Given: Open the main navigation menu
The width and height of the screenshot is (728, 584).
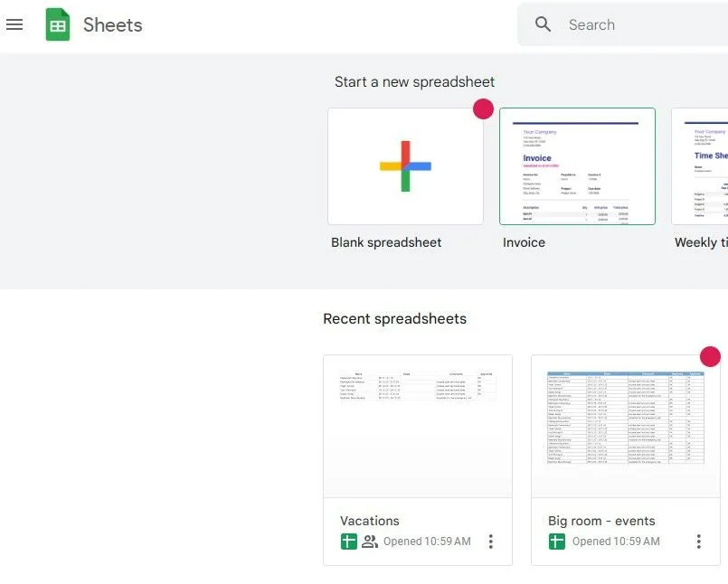Looking at the screenshot, I should pyautogui.click(x=14, y=24).
